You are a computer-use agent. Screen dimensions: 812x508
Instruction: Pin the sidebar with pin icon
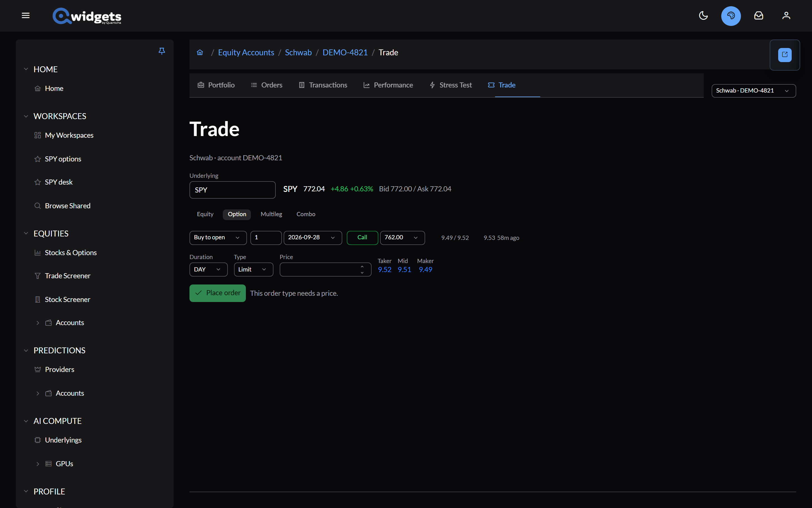point(162,51)
